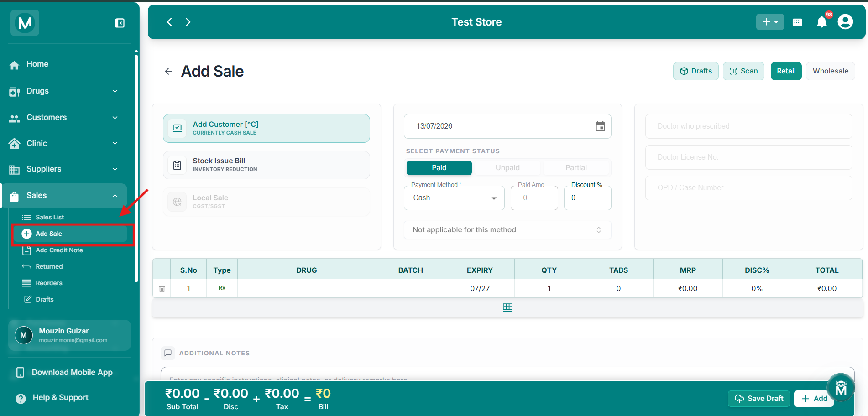Click the Additional Notes text area
The height and width of the screenshot is (416, 868).
click(507, 374)
